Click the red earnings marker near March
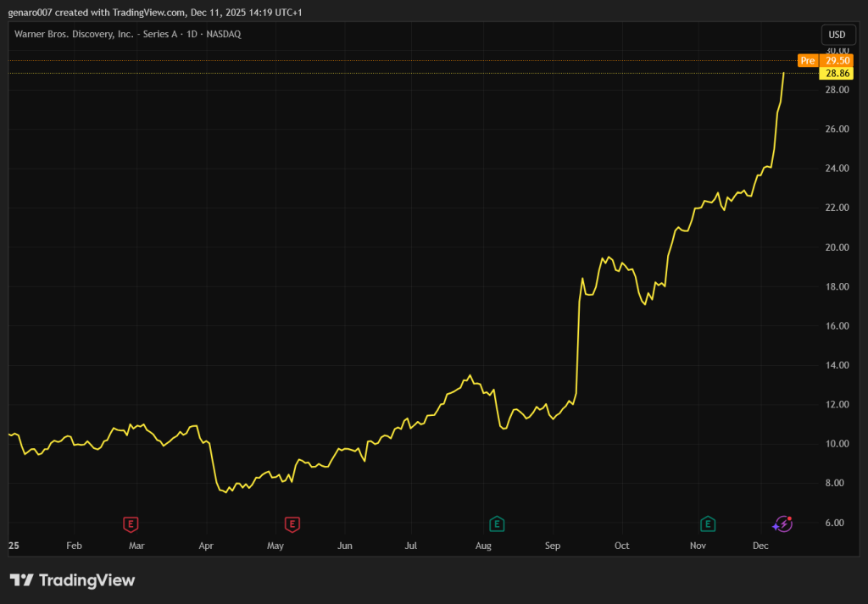This screenshot has height=604, width=868. 131,524
